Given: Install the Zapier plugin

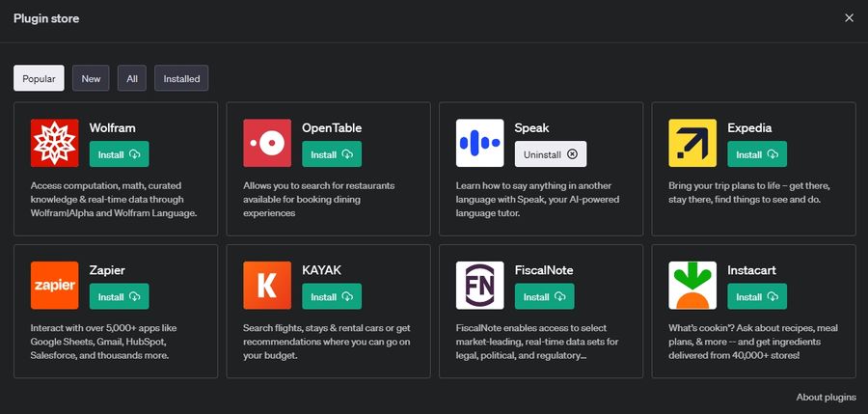Looking at the screenshot, I should point(120,296).
